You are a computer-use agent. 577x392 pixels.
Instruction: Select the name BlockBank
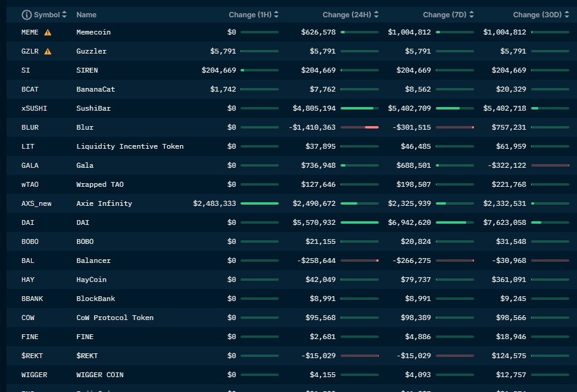click(96, 299)
